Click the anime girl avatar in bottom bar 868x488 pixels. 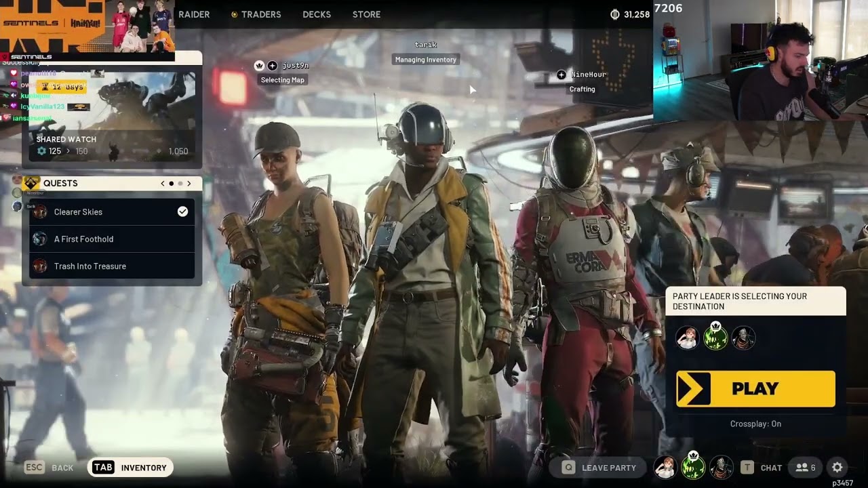click(665, 468)
